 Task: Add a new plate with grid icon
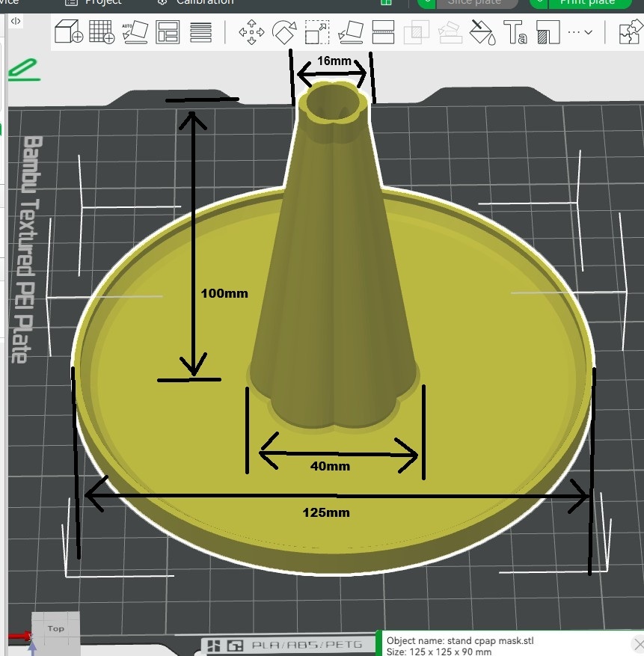coord(101,32)
